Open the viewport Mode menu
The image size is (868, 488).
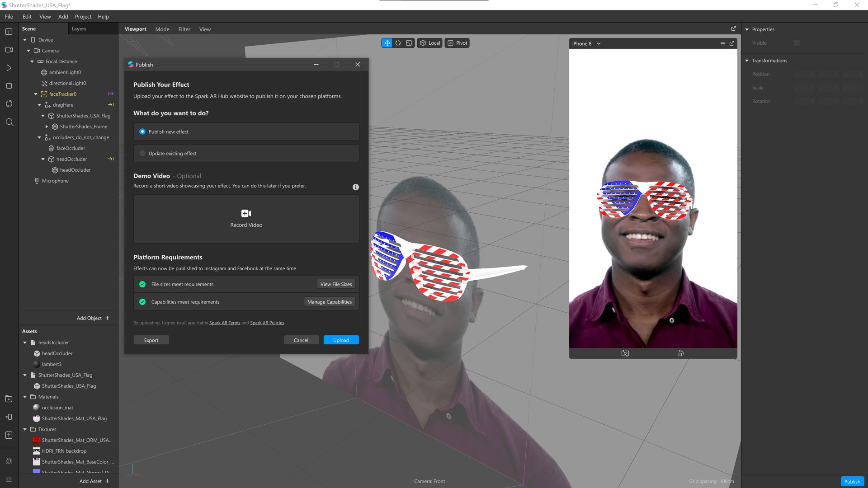tap(162, 29)
